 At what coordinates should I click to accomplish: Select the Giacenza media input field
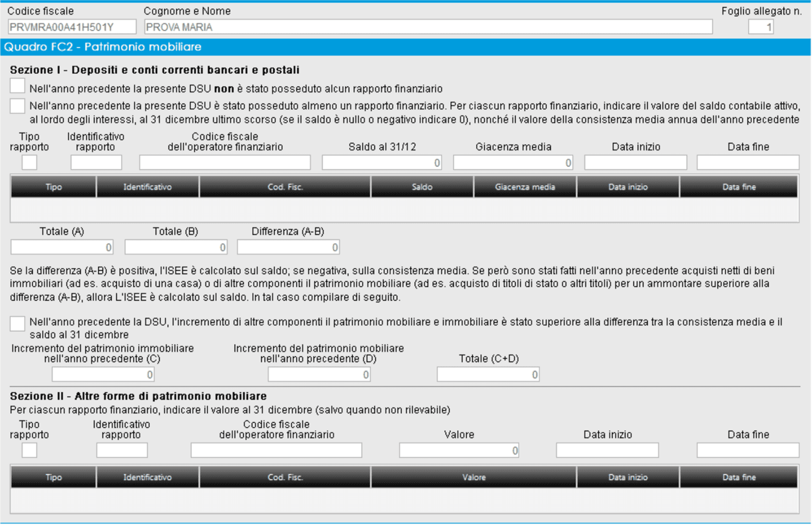coord(513,162)
